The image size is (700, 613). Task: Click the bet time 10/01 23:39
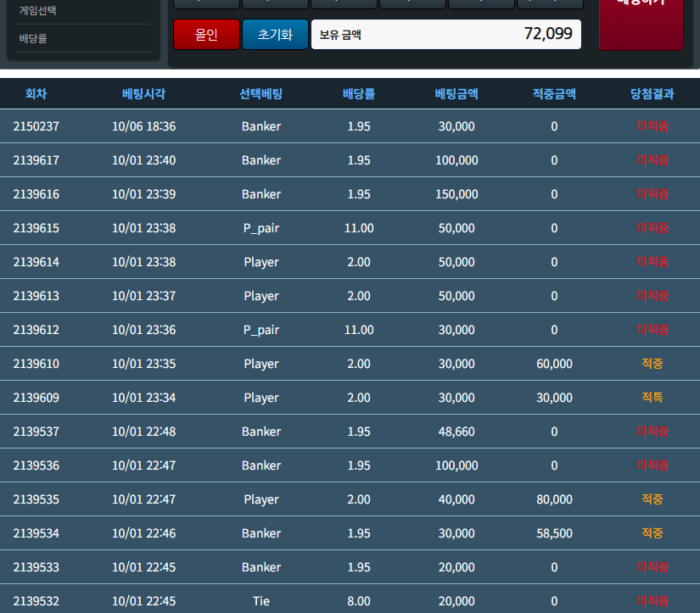point(143,194)
